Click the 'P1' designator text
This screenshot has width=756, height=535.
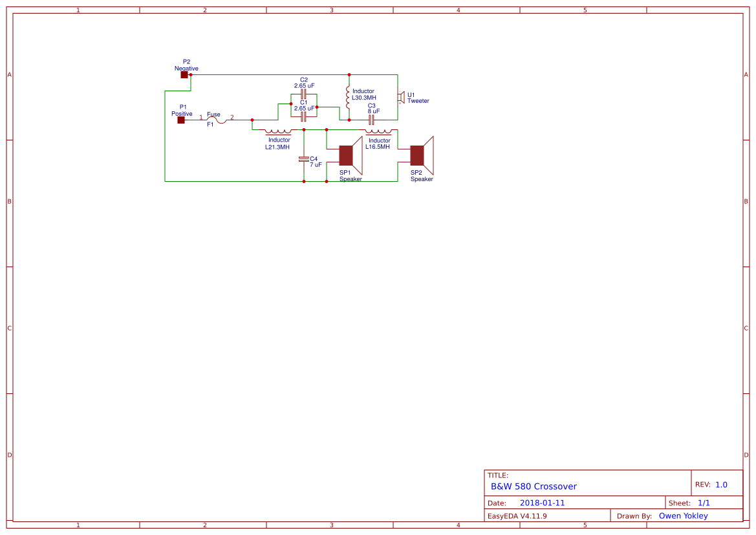(183, 107)
